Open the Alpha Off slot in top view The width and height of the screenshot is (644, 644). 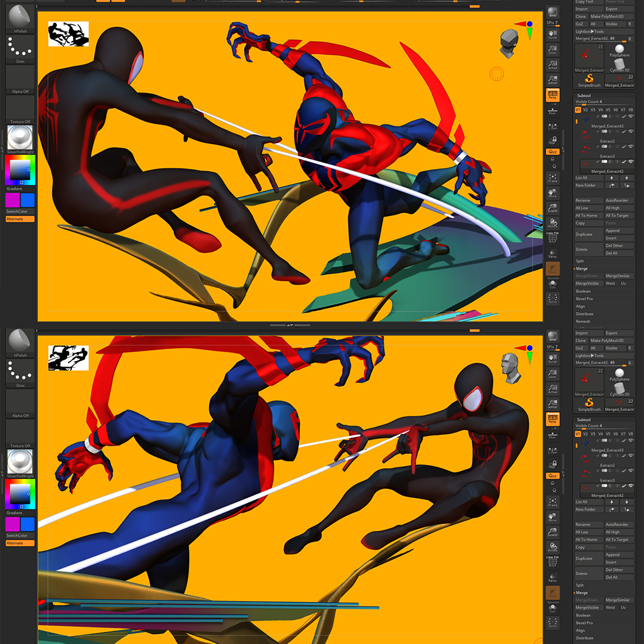click(x=20, y=80)
